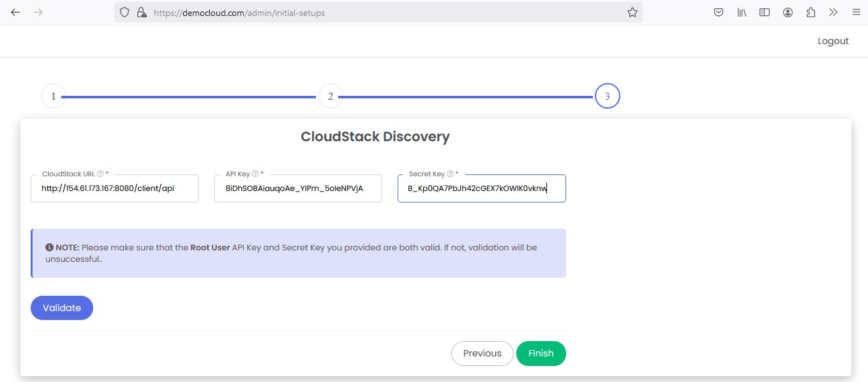Screen dimensions: 868x382
Task: Show more tools overflow chevron
Action: tap(833, 12)
